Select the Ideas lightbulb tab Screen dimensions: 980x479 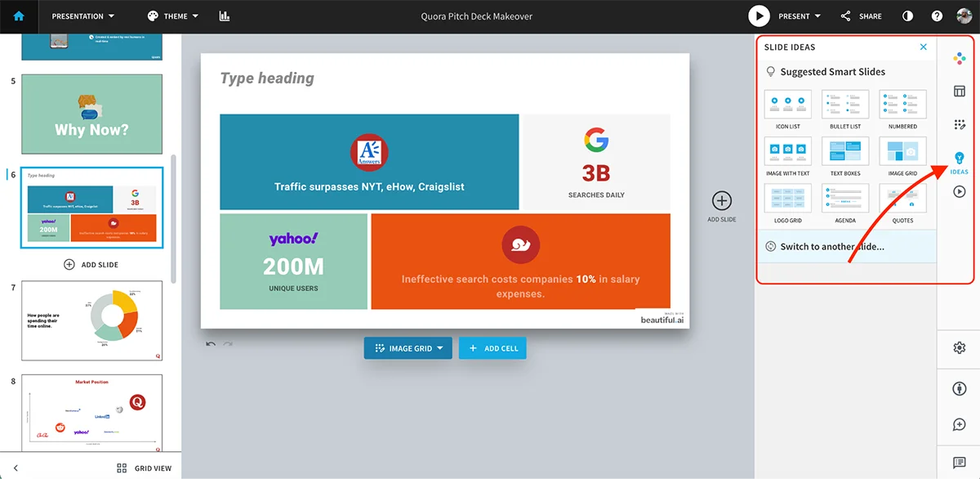[x=960, y=161]
